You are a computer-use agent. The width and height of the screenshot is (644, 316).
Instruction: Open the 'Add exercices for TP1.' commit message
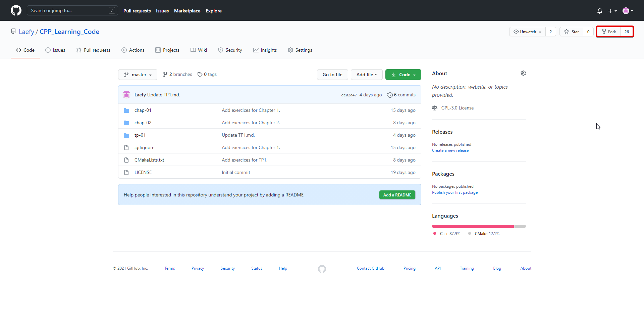coord(245,160)
